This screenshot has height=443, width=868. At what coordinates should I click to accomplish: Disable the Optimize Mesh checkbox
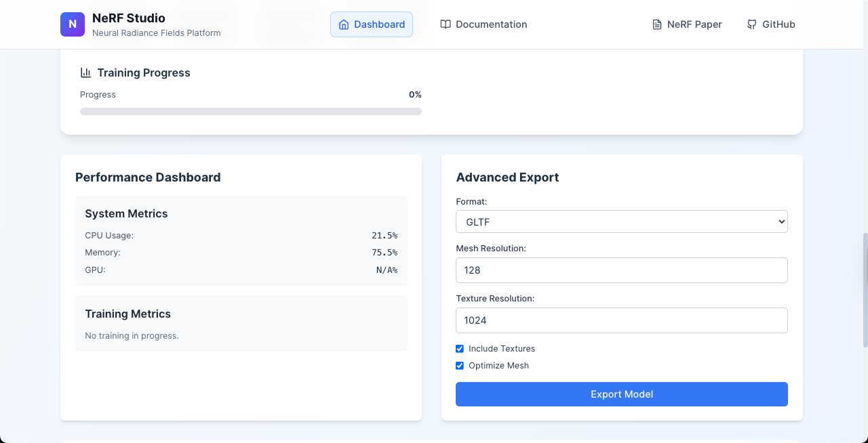[x=460, y=366]
